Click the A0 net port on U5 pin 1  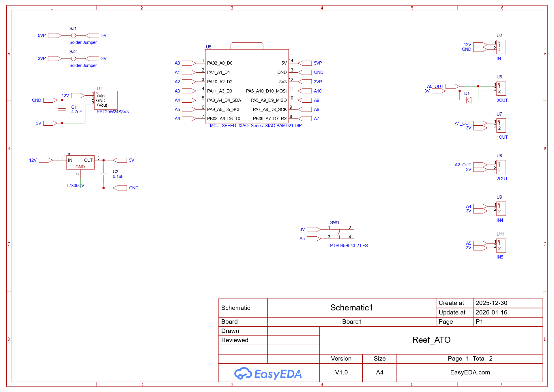click(x=189, y=63)
